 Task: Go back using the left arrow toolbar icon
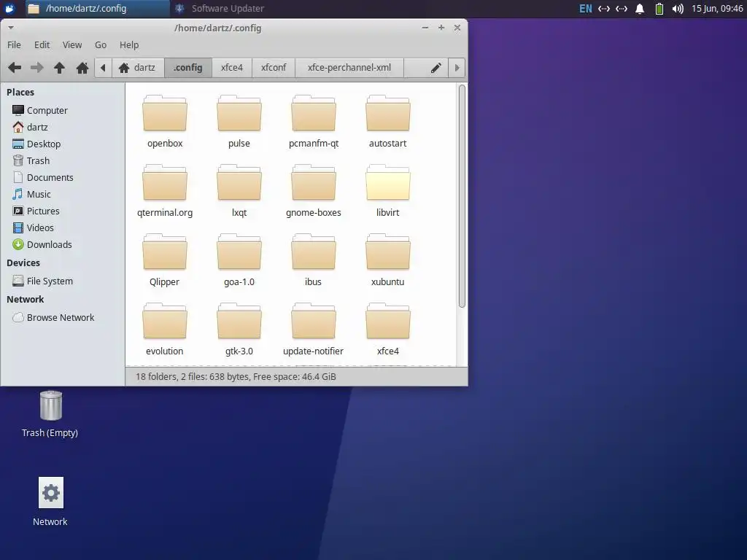[15, 68]
